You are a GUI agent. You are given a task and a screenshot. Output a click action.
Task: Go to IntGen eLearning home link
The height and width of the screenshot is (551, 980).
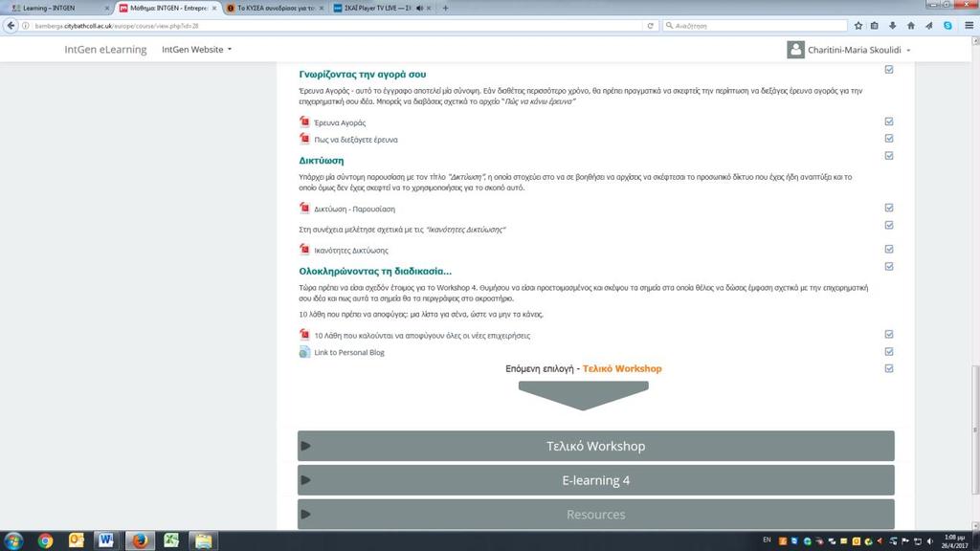coord(105,50)
